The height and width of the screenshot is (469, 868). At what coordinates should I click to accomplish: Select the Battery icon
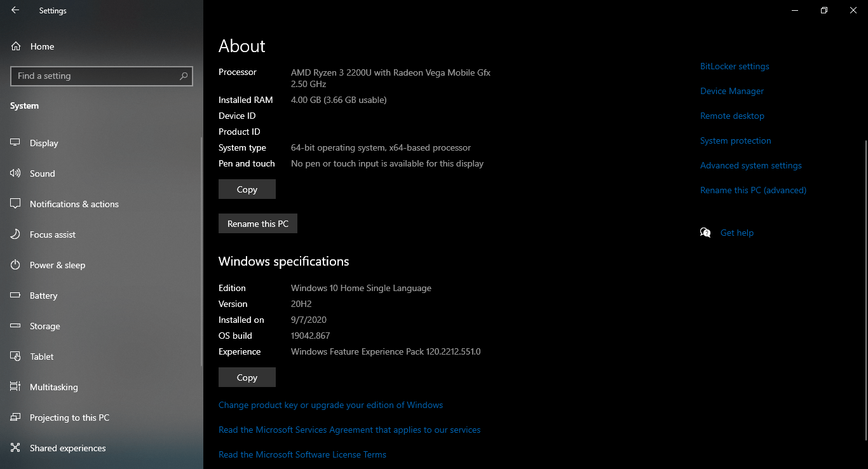15,296
